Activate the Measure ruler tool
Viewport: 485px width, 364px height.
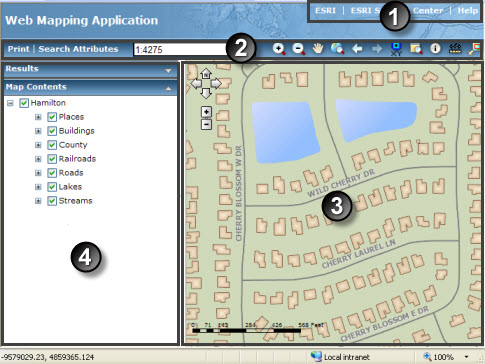[455, 49]
